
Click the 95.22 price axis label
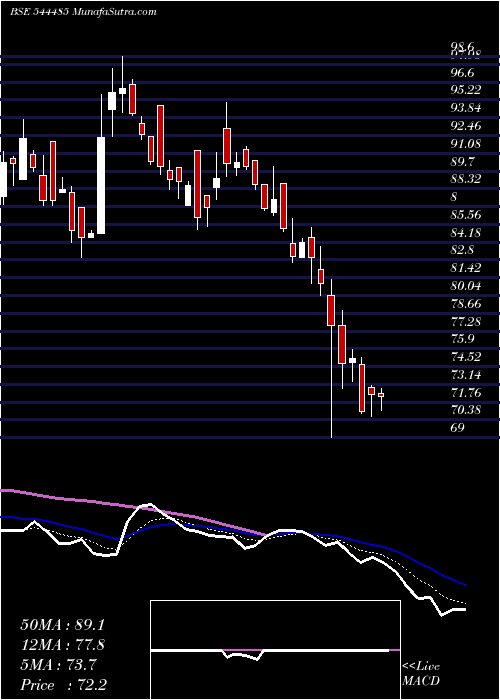pyautogui.click(x=466, y=90)
